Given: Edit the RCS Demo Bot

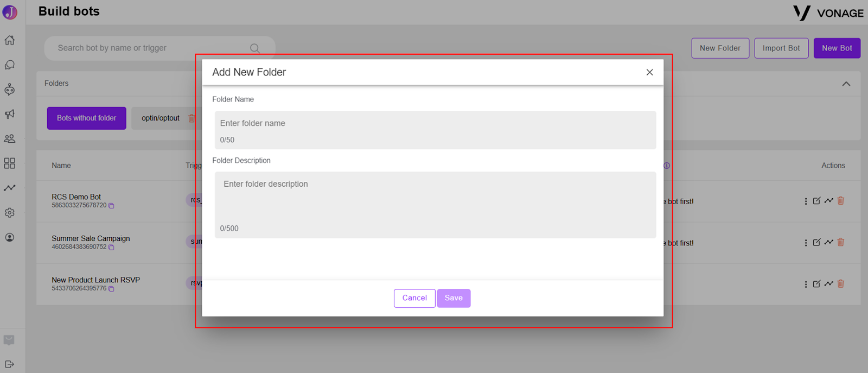Looking at the screenshot, I should (x=816, y=201).
